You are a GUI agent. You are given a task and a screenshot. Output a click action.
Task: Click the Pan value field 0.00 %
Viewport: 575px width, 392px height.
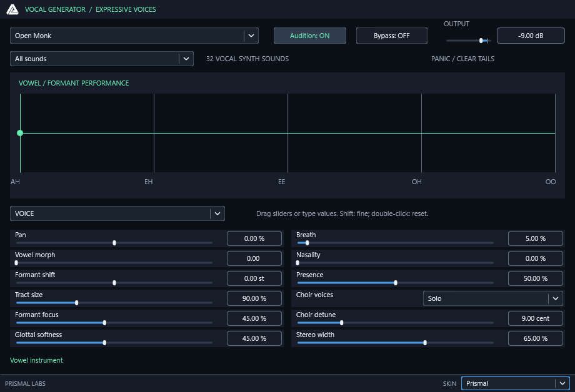(254, 238)
